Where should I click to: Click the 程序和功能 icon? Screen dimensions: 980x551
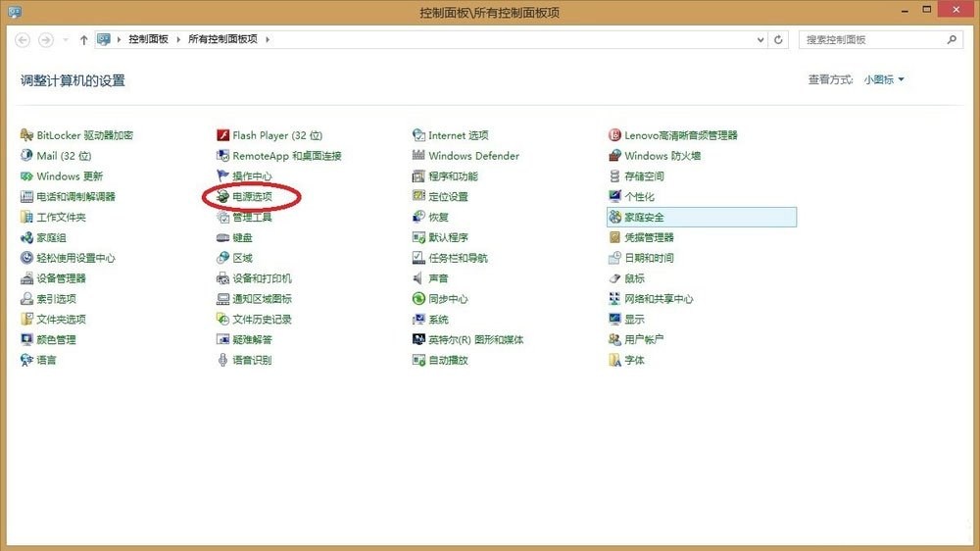click(418, 175)
